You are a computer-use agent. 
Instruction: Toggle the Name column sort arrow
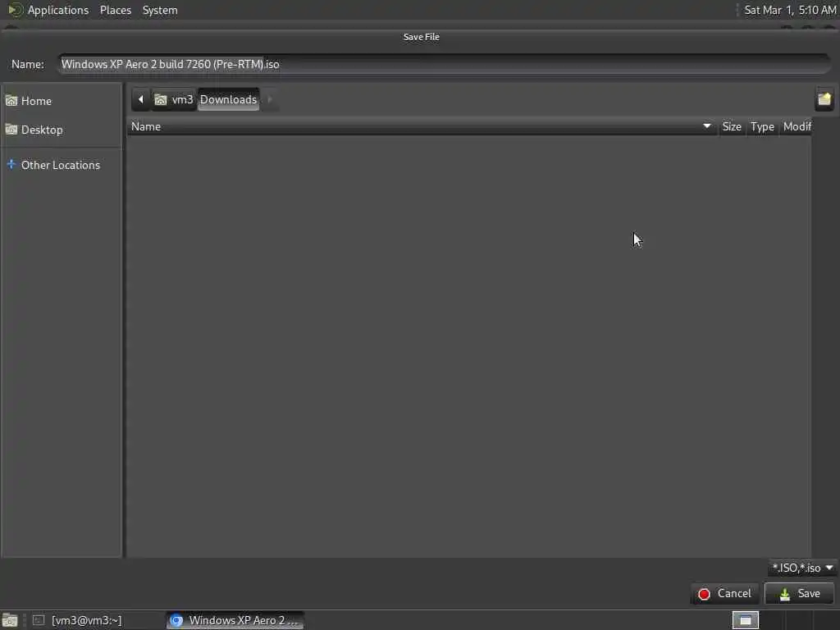coord(707,126)
